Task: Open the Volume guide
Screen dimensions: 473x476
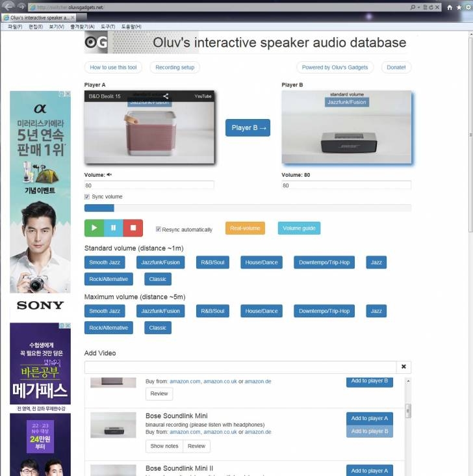Action: 299,228
